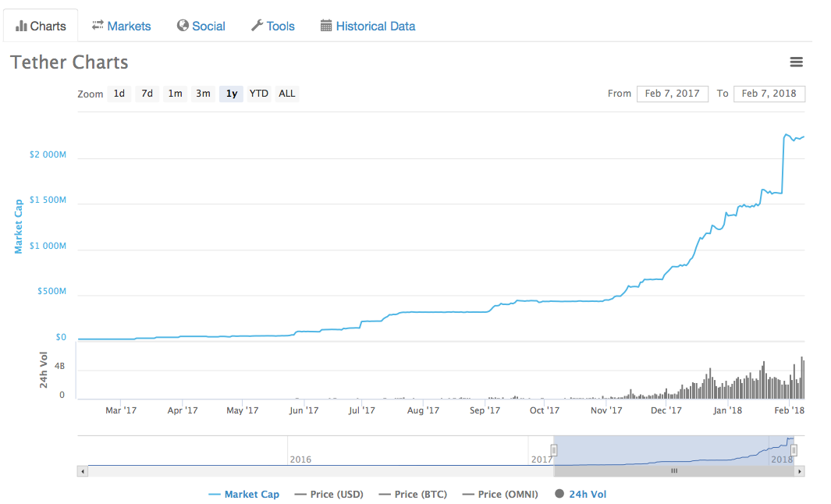Set zoom range to 7d
The width and height of the screenshot is (831, 504).
click(x=147, y=94)
